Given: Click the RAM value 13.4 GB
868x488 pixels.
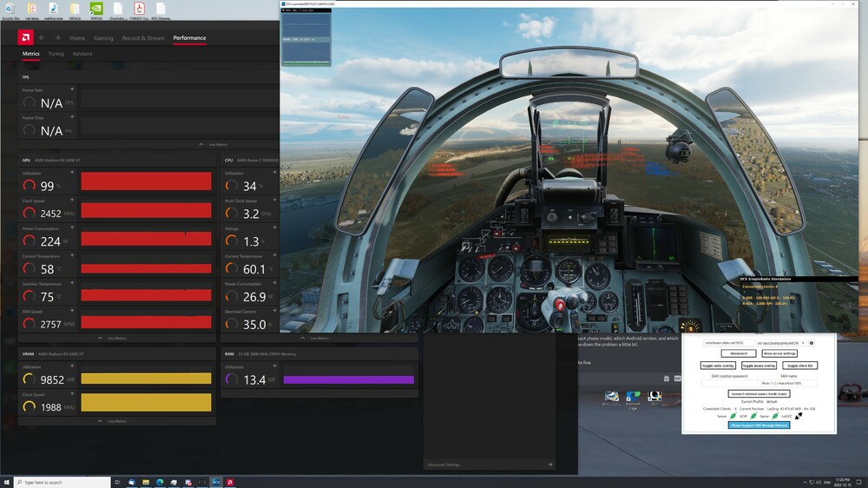Looking at the screenshot, I should pyautogui.click(x=254, y=380).
